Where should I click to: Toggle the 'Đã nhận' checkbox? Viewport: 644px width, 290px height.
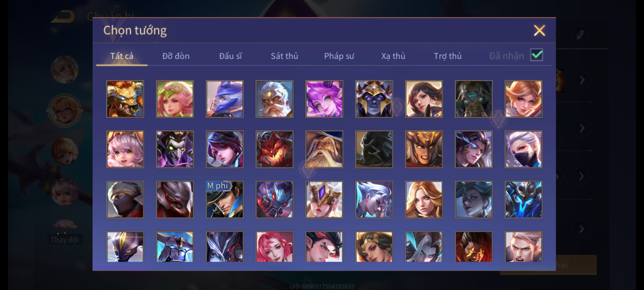(x=537, y=55)
